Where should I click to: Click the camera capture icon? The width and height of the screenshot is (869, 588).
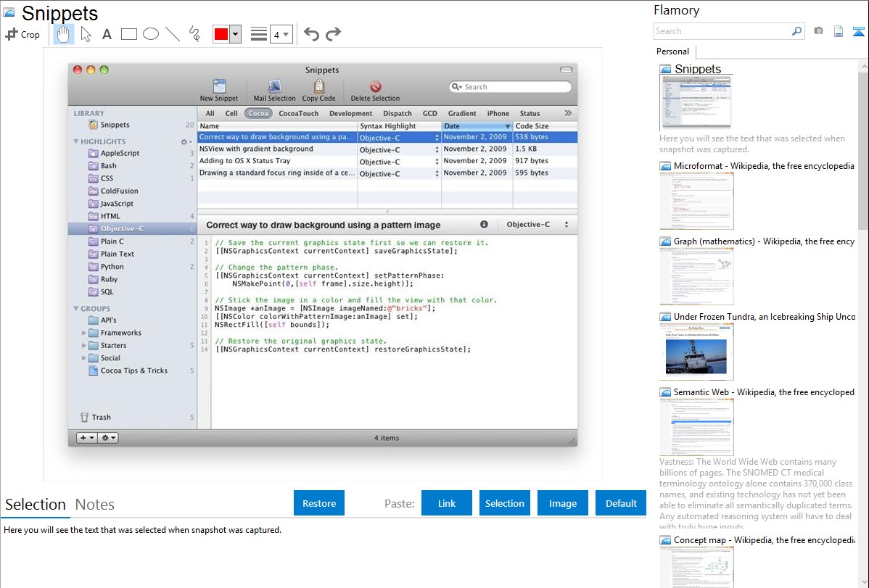point(818,31)
